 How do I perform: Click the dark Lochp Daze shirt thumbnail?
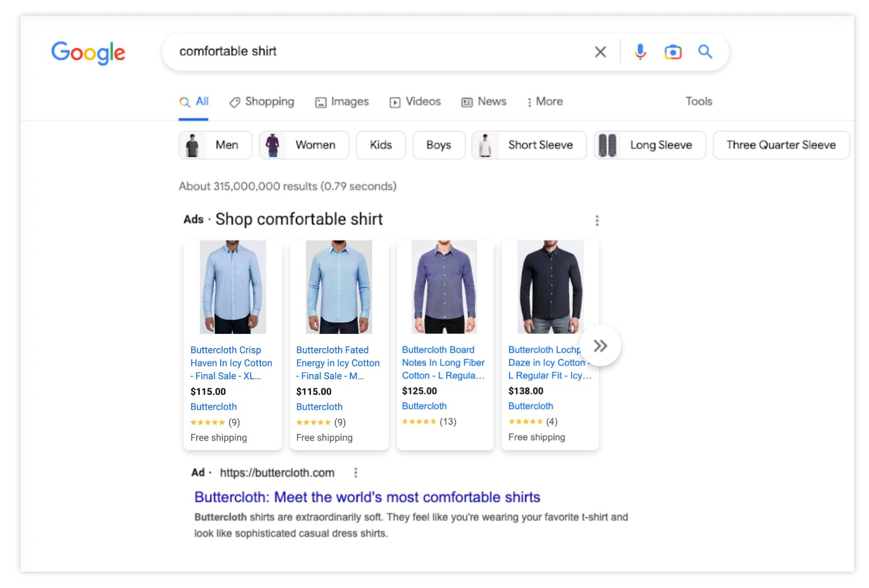click(550, 287)
